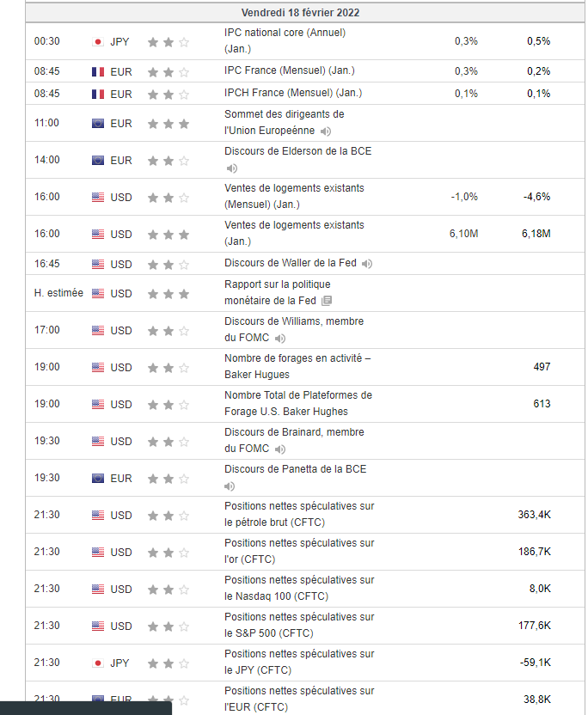Screen dimensions: 588x715
Task: Click report icon next to monétaire de la Fed
Action: (327, 301)
